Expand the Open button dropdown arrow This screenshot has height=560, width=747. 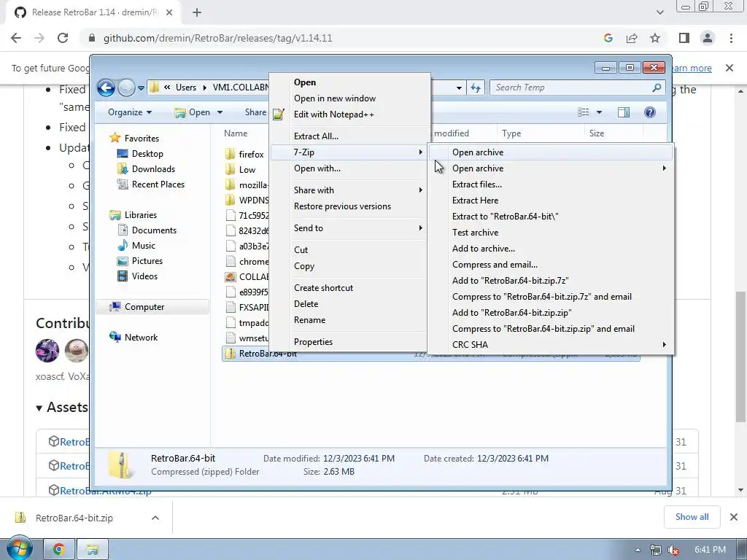point(220,112)
